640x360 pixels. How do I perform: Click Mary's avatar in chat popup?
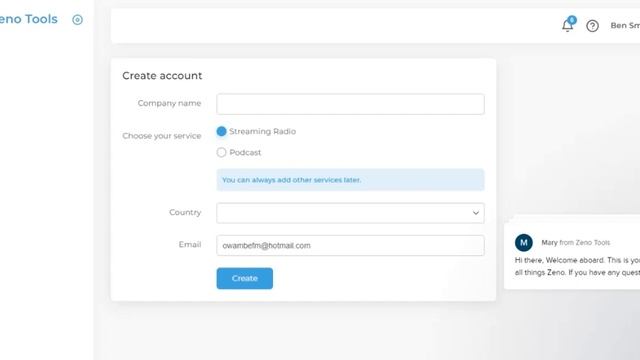(x=524, y=242)
